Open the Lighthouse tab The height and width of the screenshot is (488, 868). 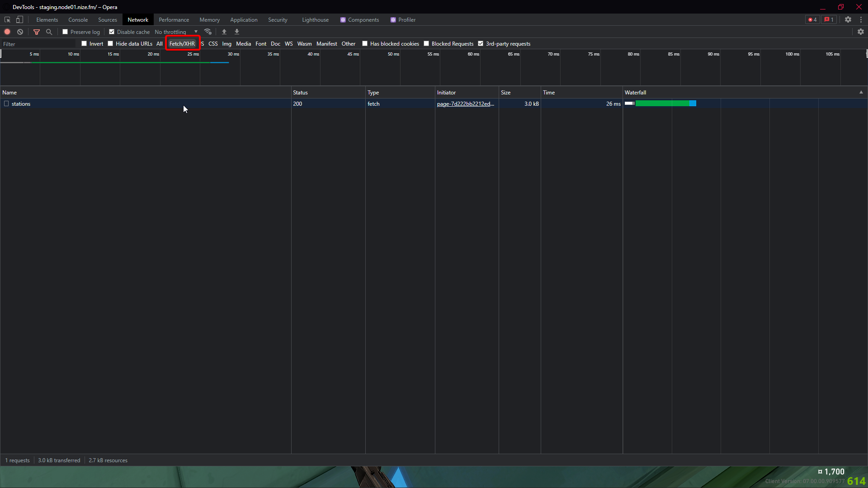[x=315, y=19]
